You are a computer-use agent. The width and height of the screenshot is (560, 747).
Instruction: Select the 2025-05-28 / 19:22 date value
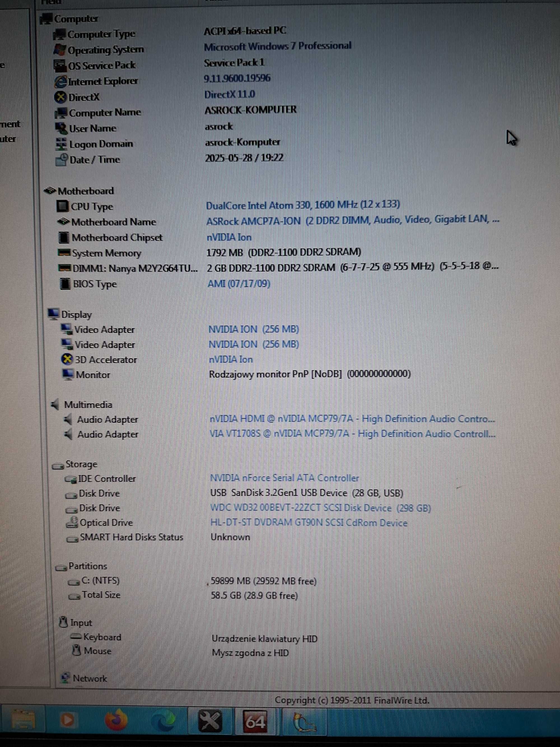tap(244, 158)
